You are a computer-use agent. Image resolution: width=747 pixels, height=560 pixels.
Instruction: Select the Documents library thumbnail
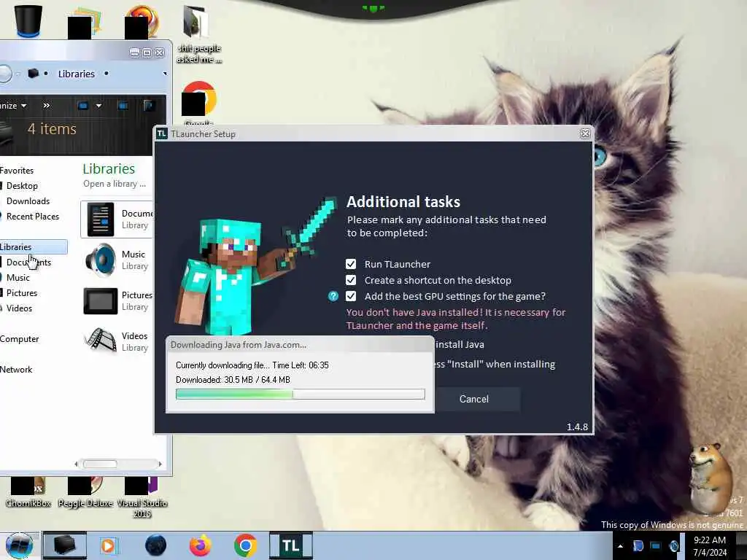101,219
